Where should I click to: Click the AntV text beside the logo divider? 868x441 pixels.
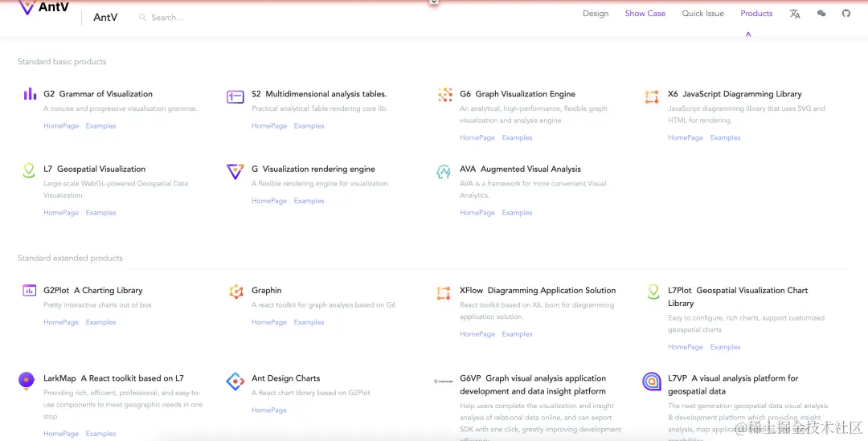pos(105,17)
